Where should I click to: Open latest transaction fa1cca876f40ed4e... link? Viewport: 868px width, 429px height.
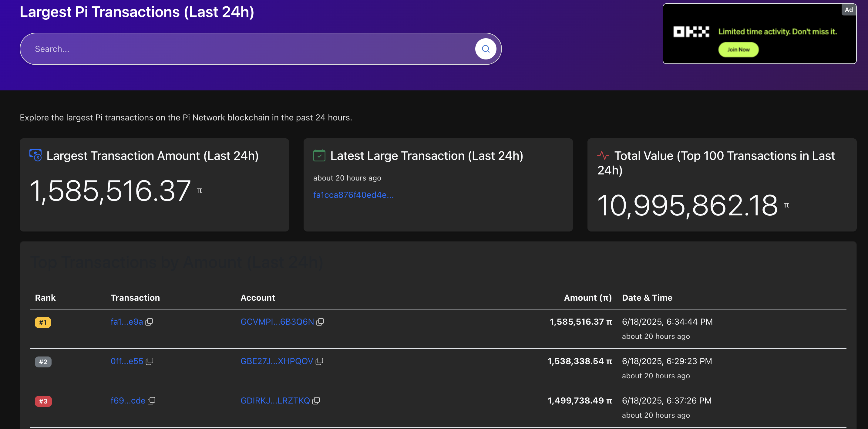click(353, 195)
